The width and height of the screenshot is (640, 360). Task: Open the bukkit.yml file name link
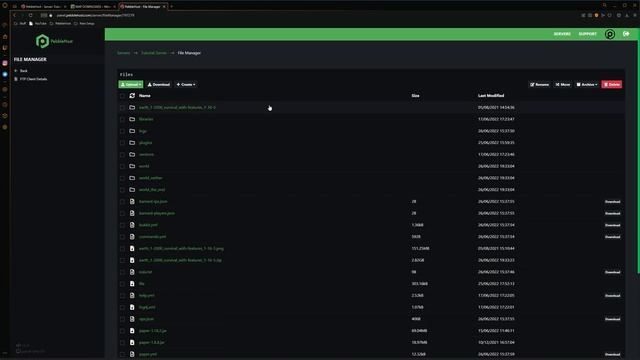[x=148, y=225]
